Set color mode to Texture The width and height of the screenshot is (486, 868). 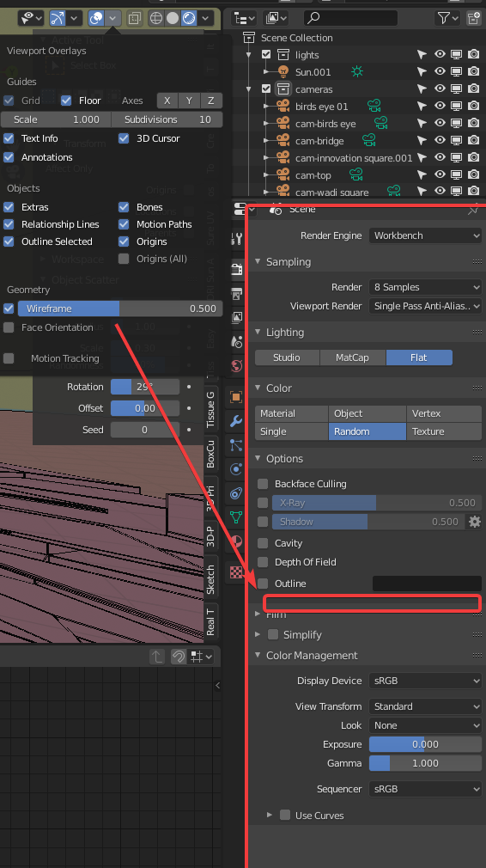444,431
